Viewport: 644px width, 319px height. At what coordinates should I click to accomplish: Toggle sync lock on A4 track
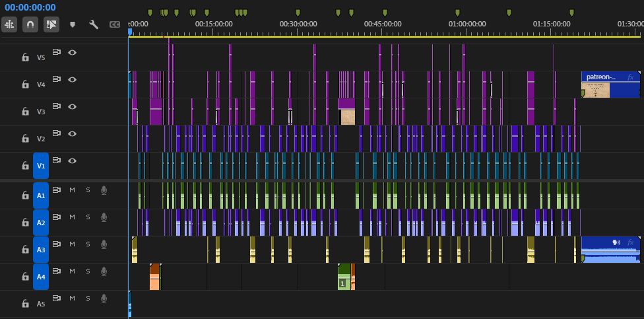coord(57,271)
